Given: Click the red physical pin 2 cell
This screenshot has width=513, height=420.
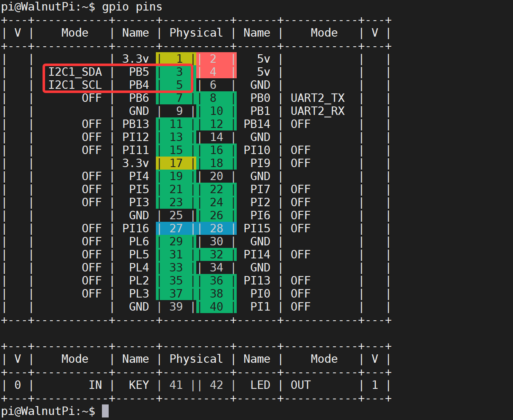Looking at the screenshot, I should (216, 59).
